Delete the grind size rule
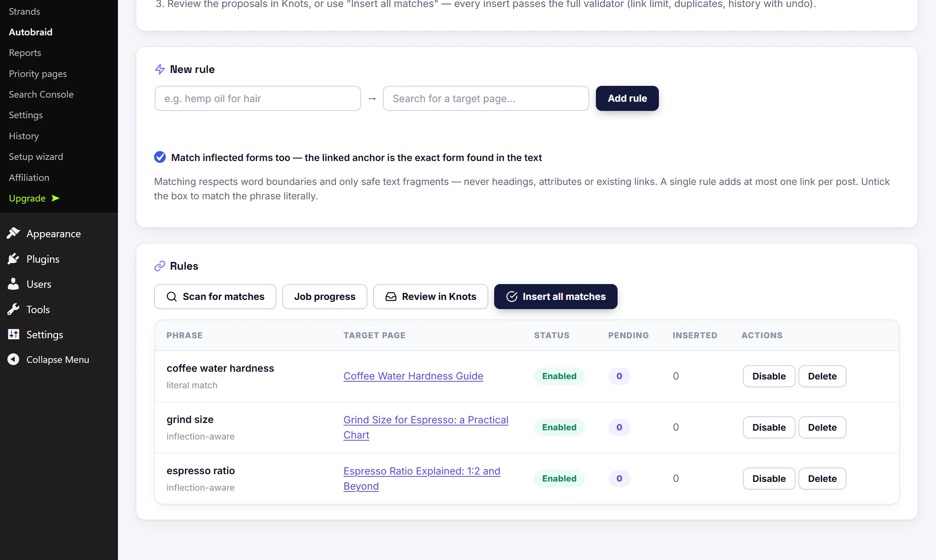 822,427
